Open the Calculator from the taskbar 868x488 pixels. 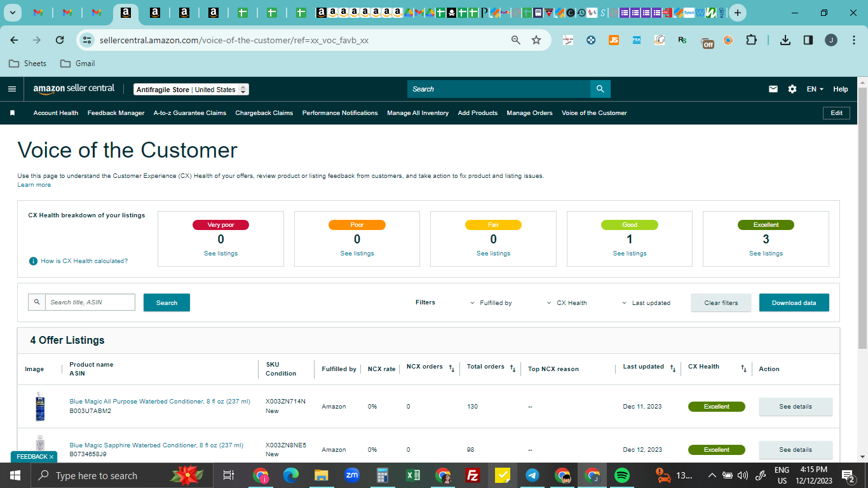[x=383, y=475]
